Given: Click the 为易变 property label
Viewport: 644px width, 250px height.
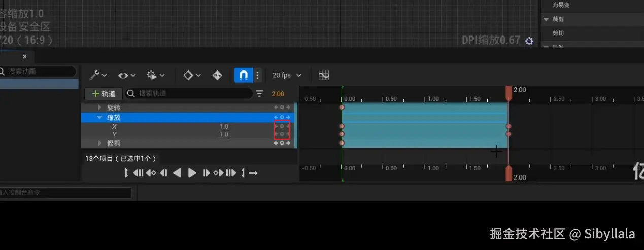Looking at the screenshot, I should [x=561, y=5].
